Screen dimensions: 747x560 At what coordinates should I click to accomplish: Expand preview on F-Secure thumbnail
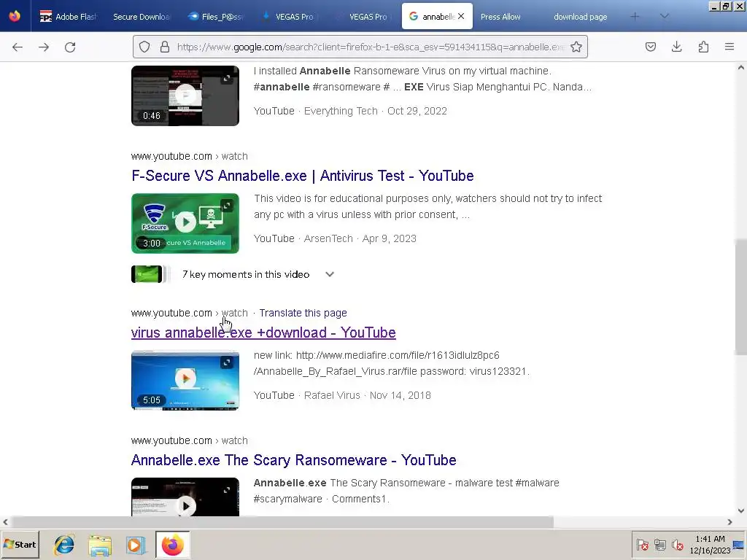(228, 206)
